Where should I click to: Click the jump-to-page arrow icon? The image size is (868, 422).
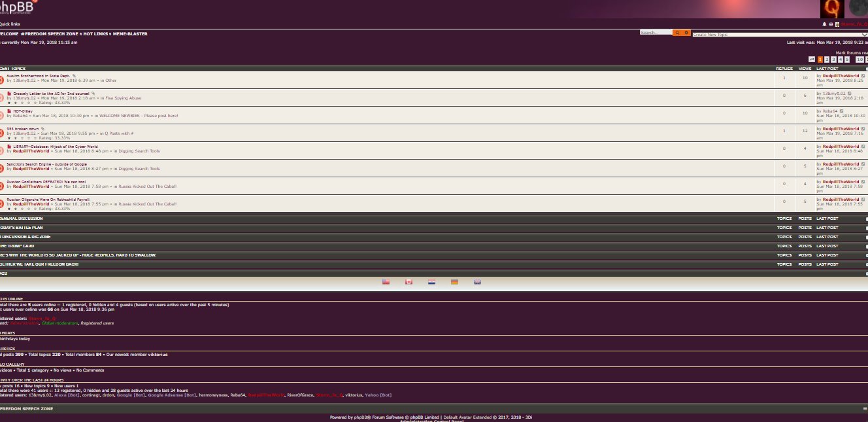812,60
